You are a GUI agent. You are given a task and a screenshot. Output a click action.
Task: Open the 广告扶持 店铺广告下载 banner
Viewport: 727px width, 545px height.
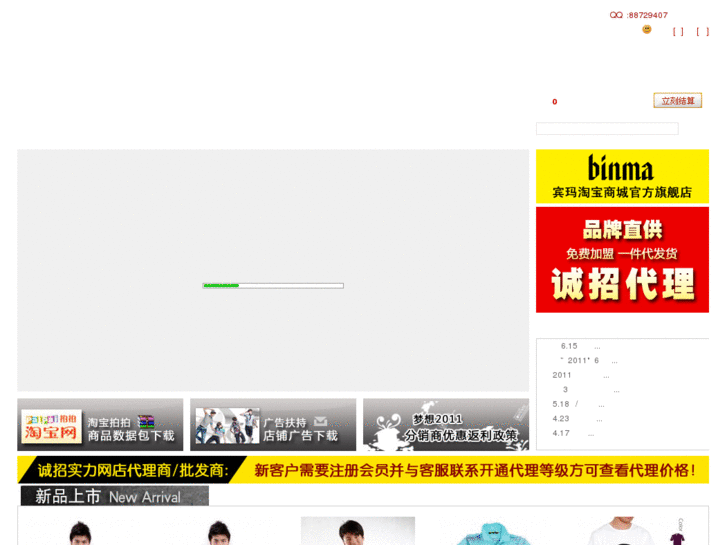tap(273, 424)
